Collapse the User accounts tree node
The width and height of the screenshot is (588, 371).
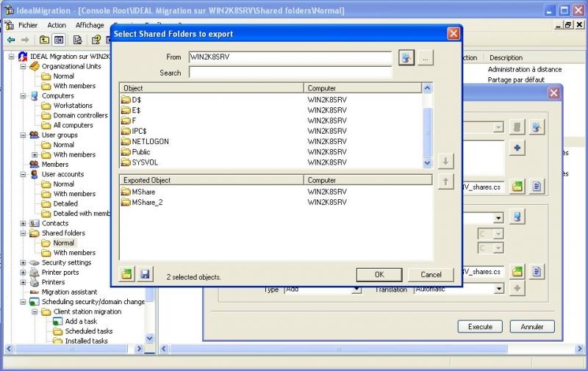click(23, 174)
